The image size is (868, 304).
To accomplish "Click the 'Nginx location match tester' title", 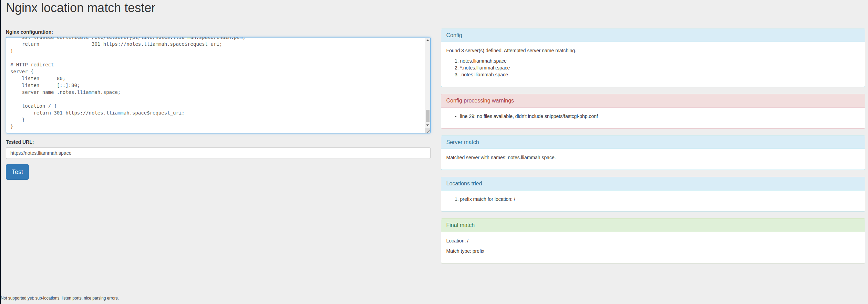I will click(81, 8).
